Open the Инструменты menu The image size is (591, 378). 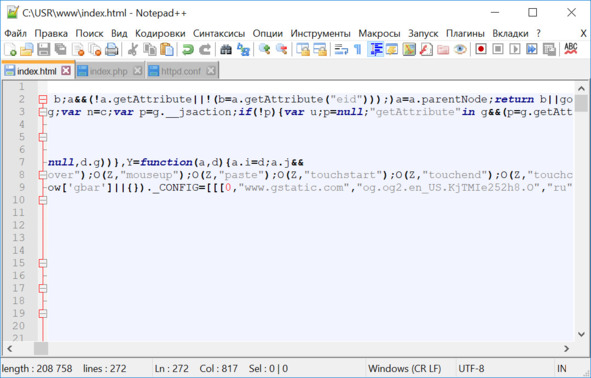coord(320,34)
